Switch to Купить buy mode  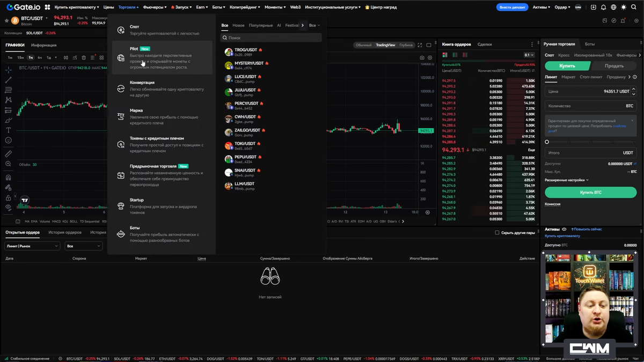[567, 66]
